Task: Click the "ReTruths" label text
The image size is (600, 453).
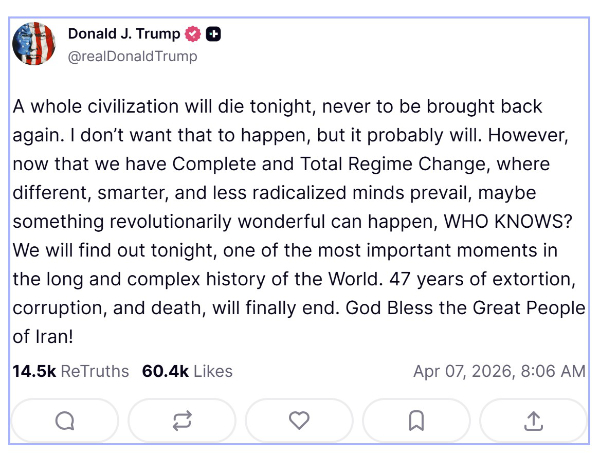Action: point(95,371)
